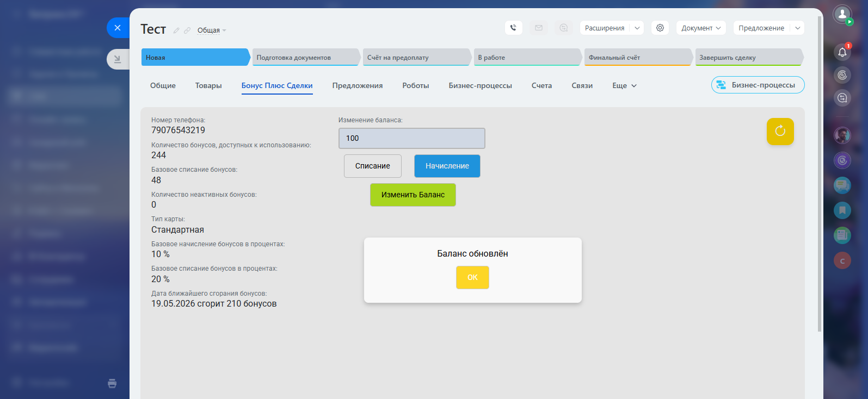Screen dimensions: 868x399
Task: Open the Роботы tab
Action: pos(416,85)
